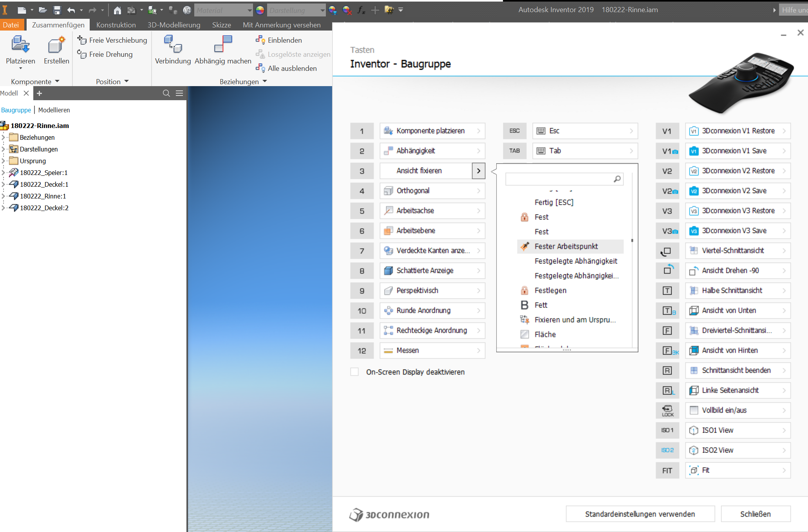This screenshot has width=808, height=532.
Task: Open the color scheme sphere swatch
Action: (x=260, y=10)
